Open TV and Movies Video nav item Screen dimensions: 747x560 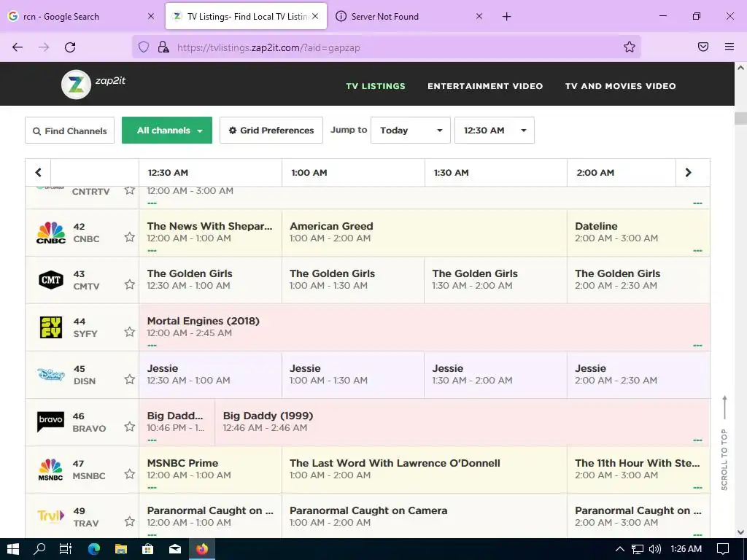pos(620,86)
